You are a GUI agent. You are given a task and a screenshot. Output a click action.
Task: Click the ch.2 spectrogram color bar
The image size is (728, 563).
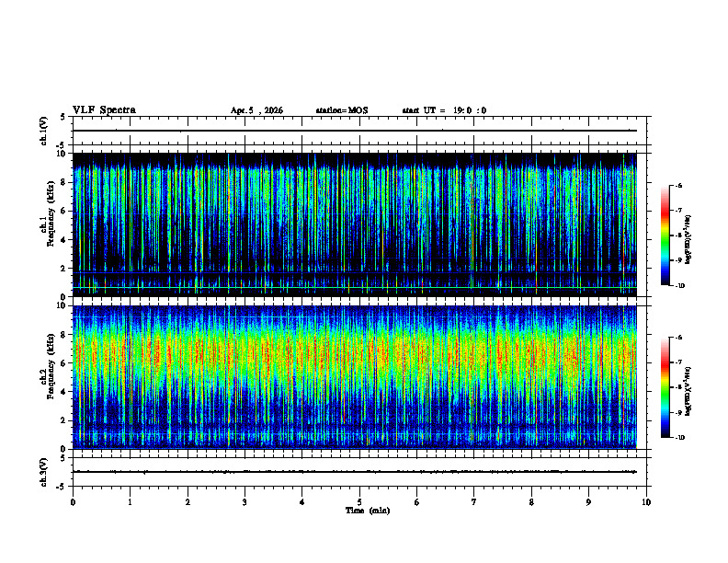pyautogui.click(x=665, y=387)
